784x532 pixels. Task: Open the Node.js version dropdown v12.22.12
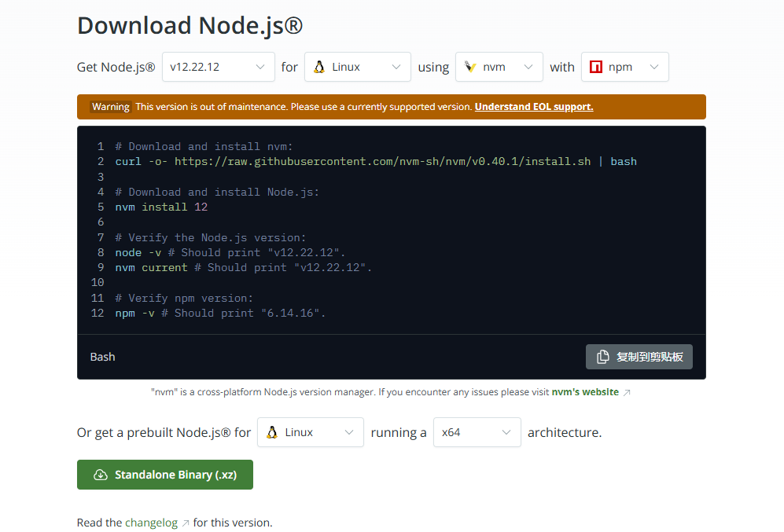218,67
